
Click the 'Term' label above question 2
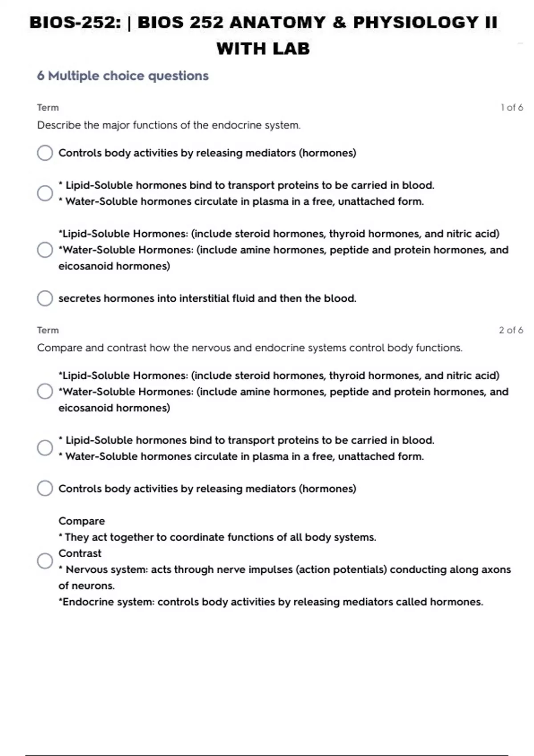click(48, 330)
